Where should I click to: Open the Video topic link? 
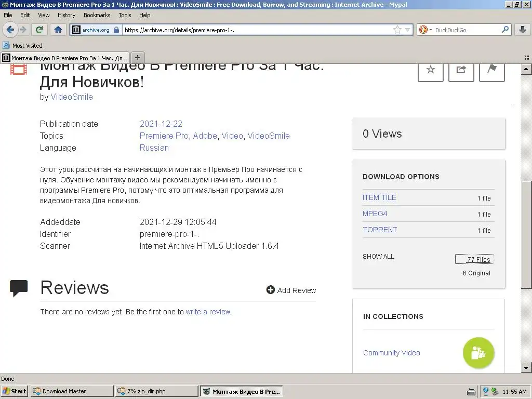[232, 136]
